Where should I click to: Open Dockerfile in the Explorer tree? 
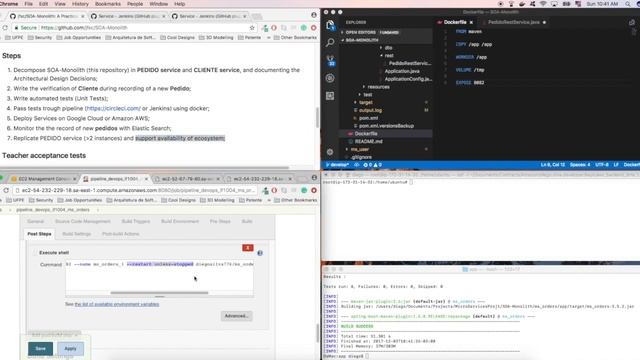coord(366,134)
